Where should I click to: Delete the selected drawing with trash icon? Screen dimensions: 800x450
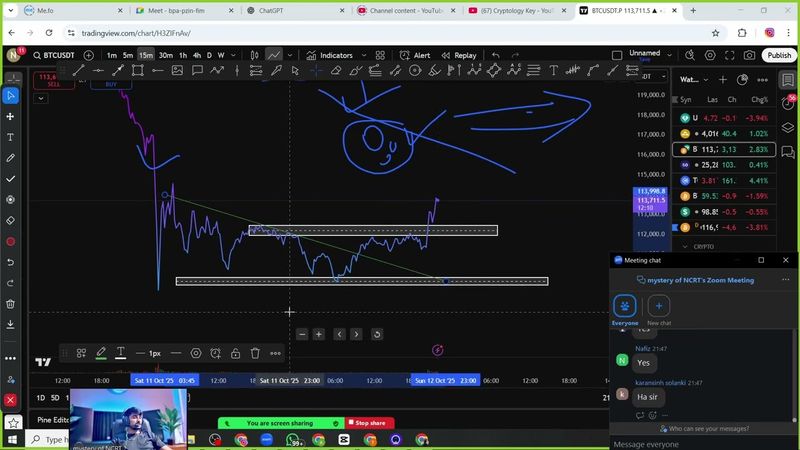(x=255, y=353)
